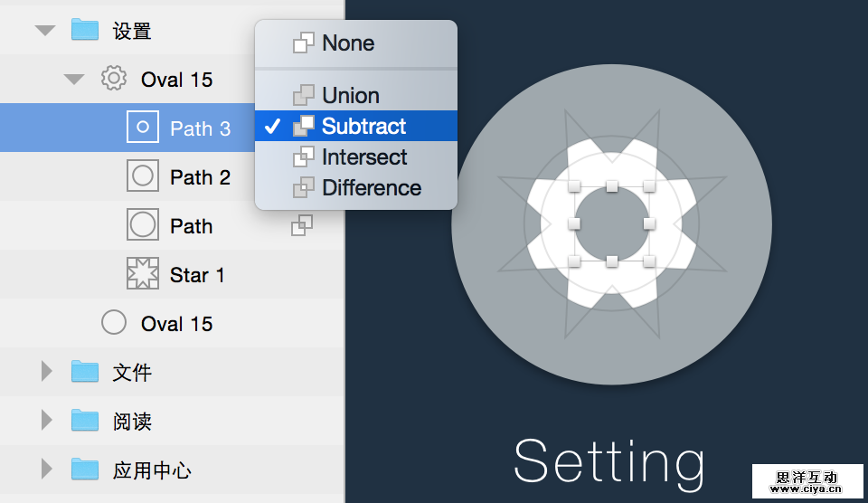868x503 pixels.
Task: Click the boolean operation icon on Path row
Action: (302, 225)
